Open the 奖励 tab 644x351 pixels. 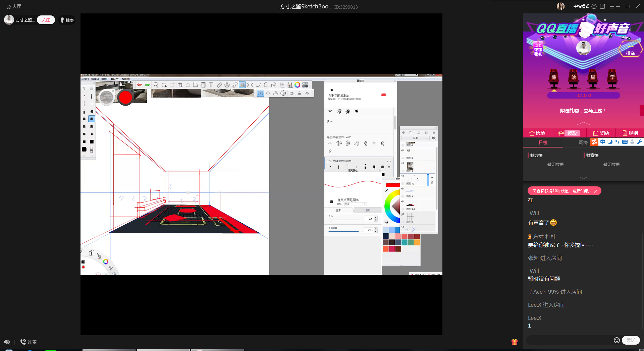(x=601, y=133)
